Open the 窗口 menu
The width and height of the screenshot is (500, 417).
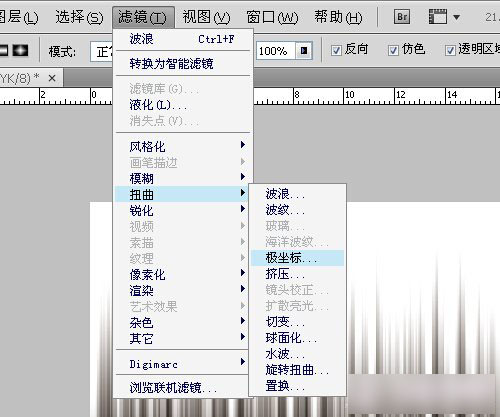(x=272, y=17)
